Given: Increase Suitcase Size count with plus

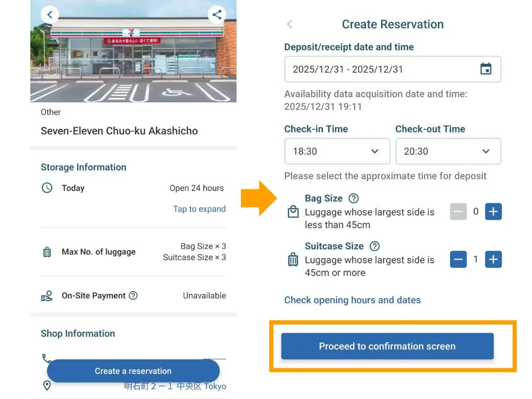Looking at the screenshot, I should point(493,260).
